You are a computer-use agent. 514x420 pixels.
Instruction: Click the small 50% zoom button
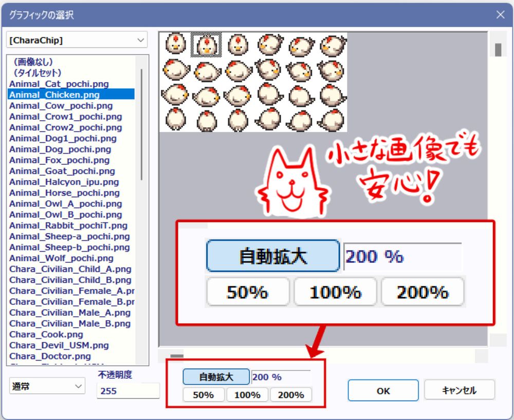[x=203, y=395]
